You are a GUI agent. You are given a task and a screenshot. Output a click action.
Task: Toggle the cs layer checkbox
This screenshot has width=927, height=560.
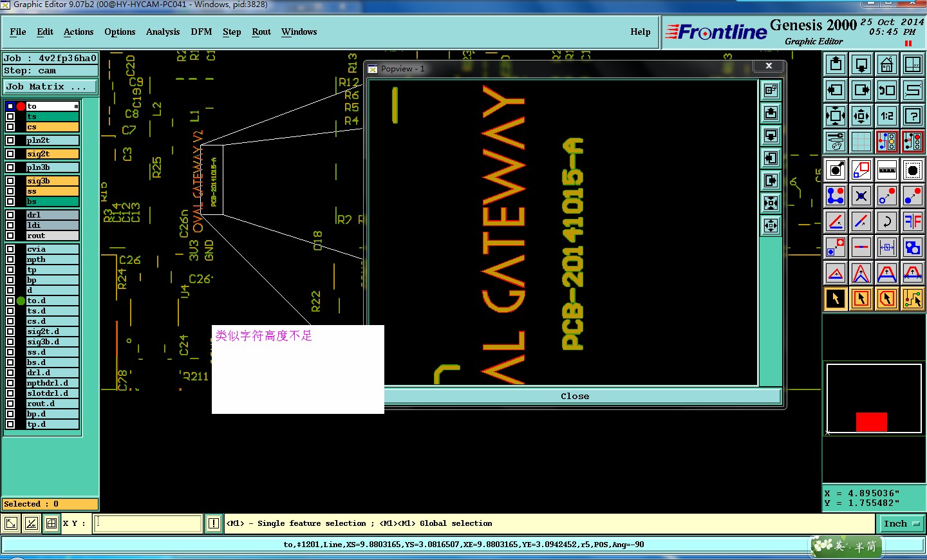10,127
